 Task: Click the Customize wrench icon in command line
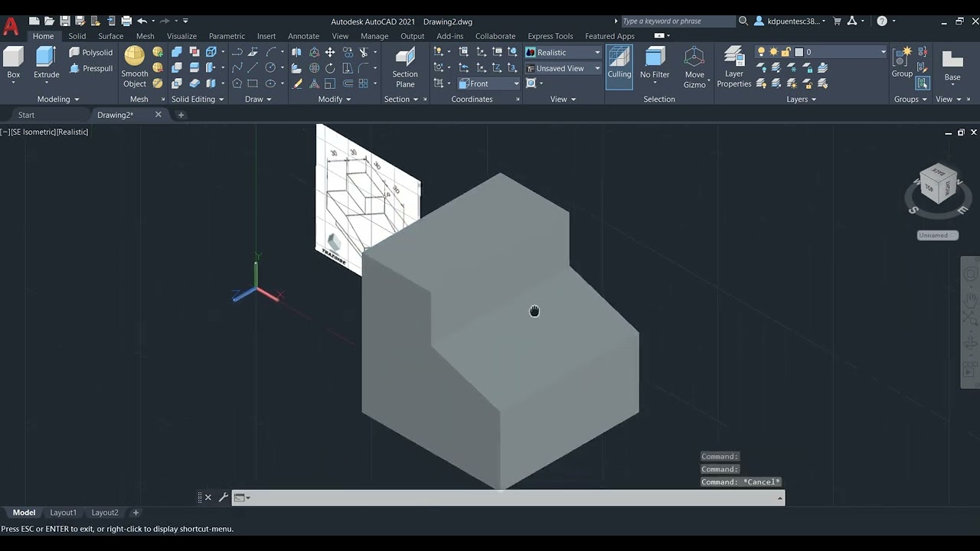[223, 497]
